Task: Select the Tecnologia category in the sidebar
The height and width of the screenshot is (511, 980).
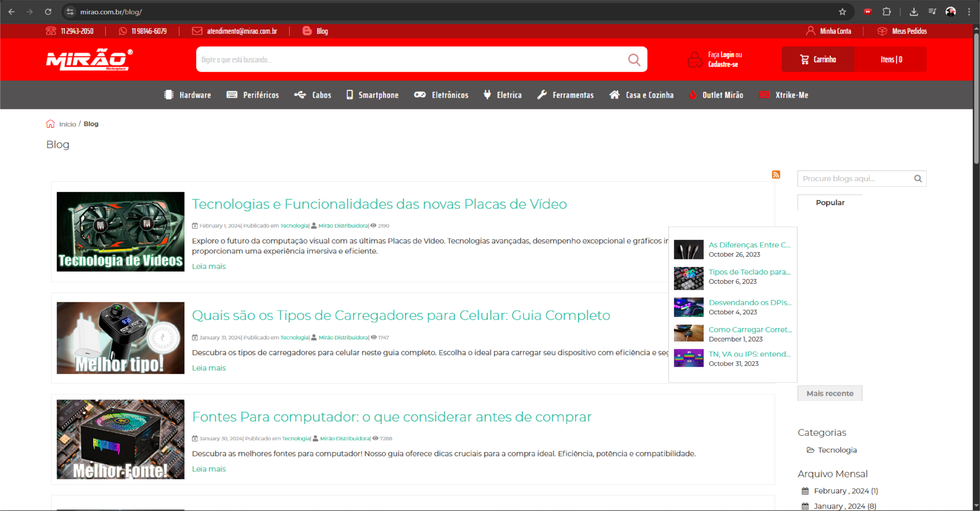Action: (837, 450)
